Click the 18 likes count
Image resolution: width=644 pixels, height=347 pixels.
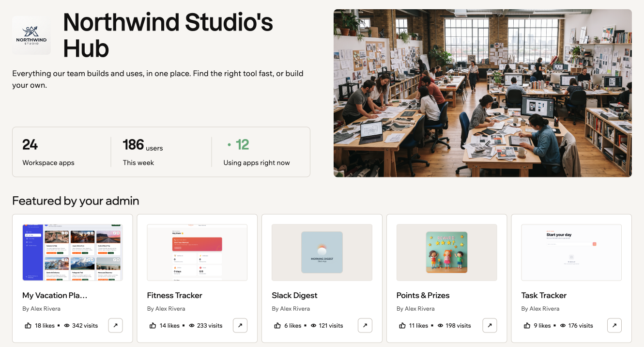coord(45,326)
